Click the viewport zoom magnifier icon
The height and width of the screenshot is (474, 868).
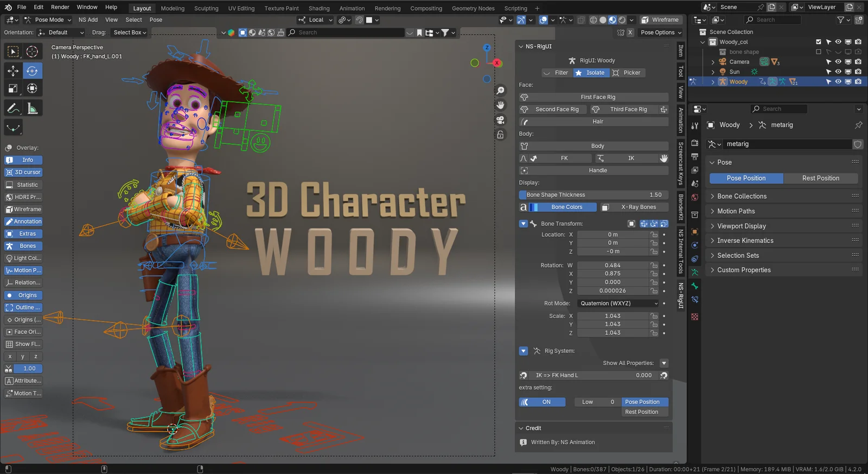pos(500,91)
